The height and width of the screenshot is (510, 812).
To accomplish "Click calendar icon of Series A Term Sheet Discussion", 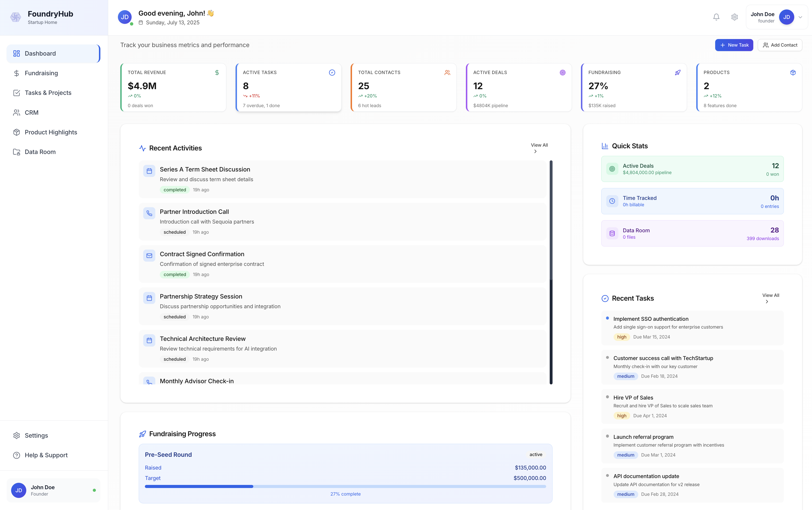I will coord(149,171).
